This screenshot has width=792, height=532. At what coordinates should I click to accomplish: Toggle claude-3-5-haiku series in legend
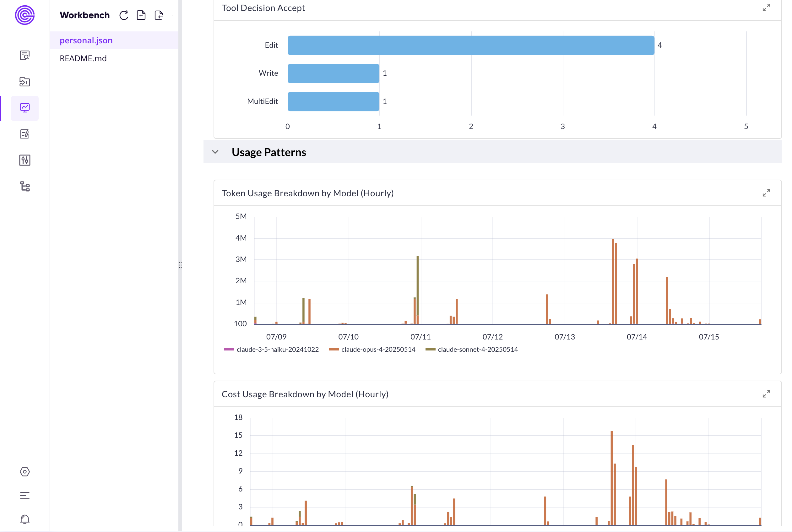[x=277, y=349]
